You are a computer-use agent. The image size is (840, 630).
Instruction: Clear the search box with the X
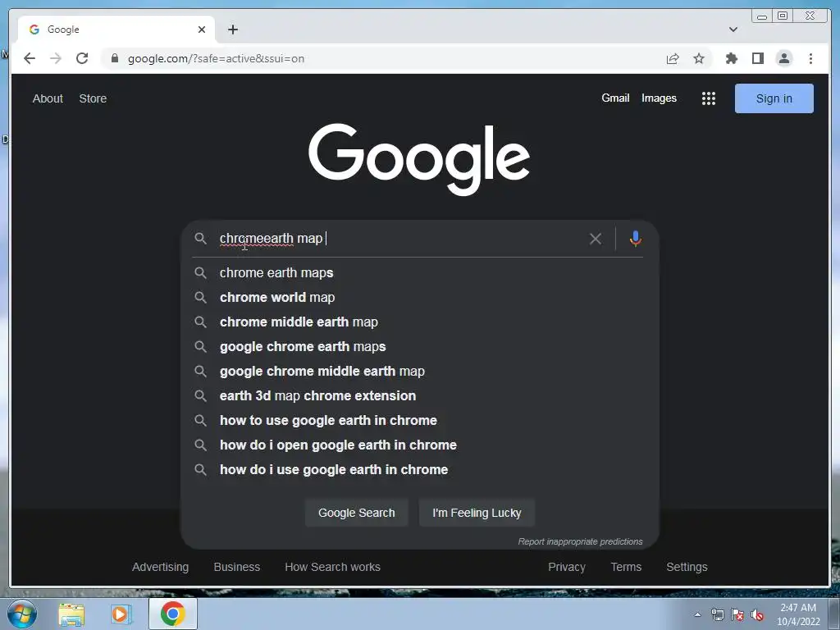(596, 239)
